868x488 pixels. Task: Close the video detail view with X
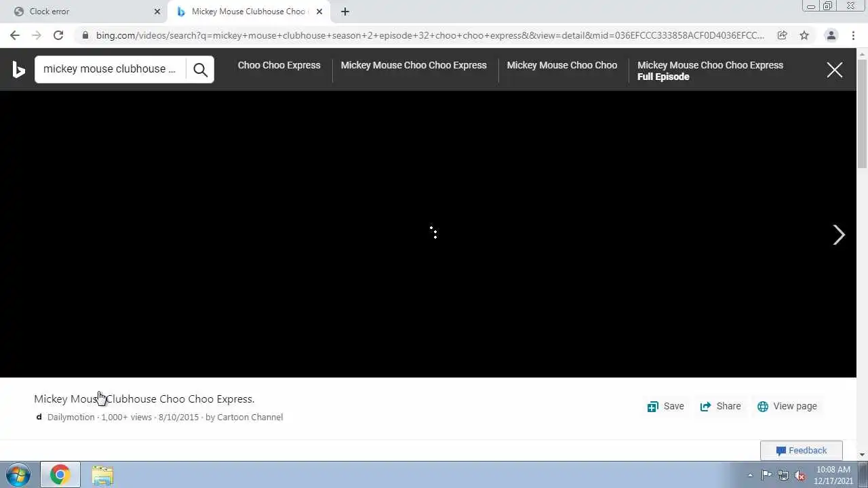click(x=835, y=70)
